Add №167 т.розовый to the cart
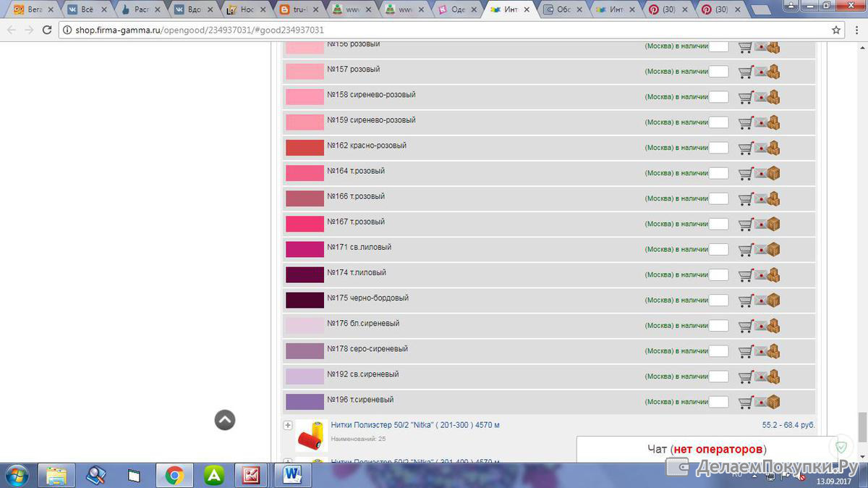This screenshot has width=868, height=488. (745, 224)
